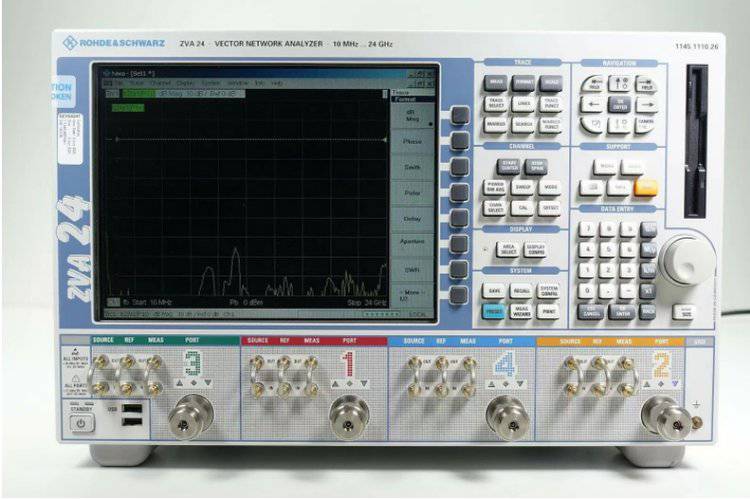Hit the TRACE SELECT key
The width and height of the screenshot is (750, 499).
[496, 103]
